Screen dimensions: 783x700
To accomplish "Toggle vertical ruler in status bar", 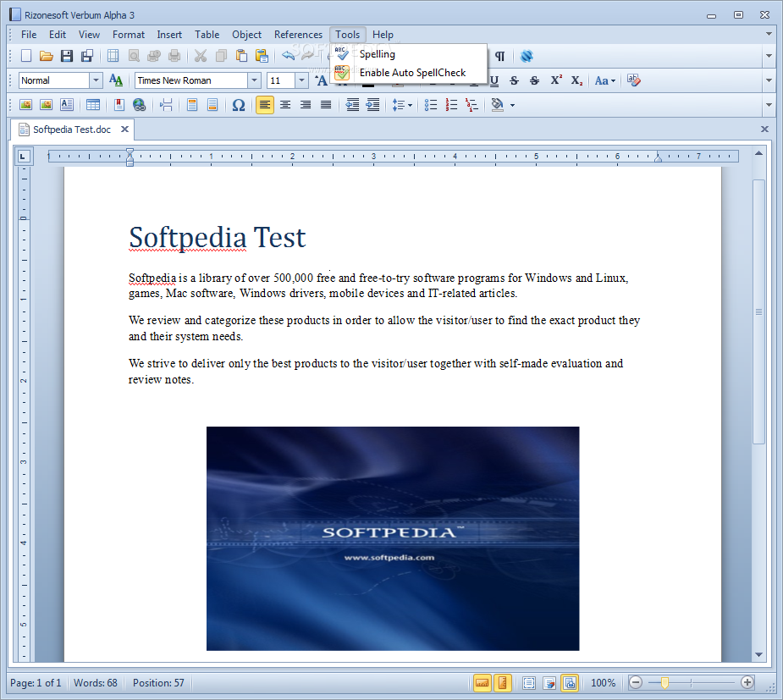I will 503,683.
